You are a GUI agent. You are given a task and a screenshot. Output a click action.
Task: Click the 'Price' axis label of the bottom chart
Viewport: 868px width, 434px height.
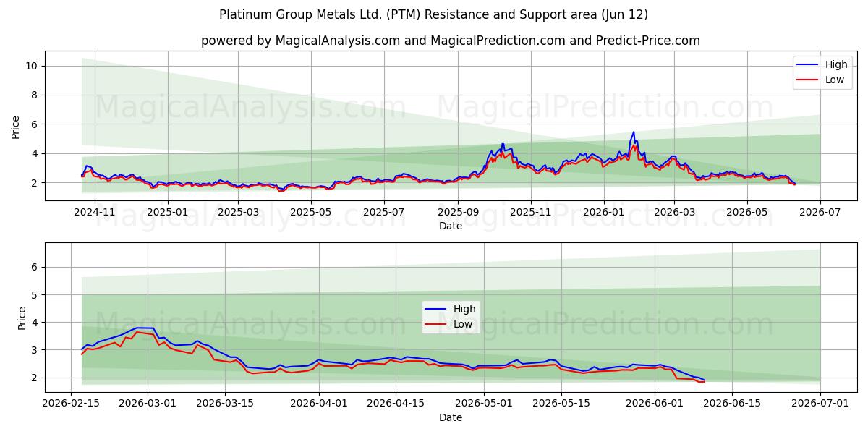(22, 318)
